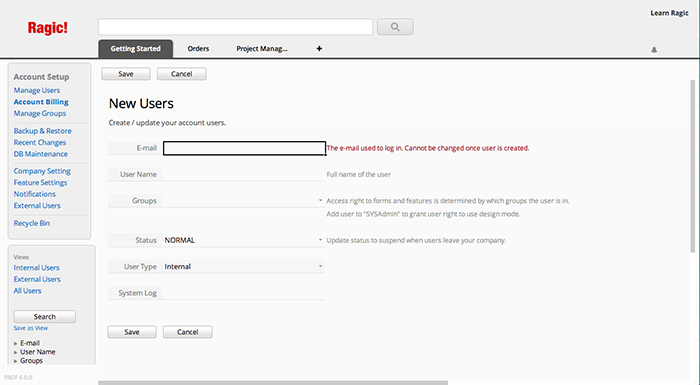Open the Status dropdown showing NORMAL
This screenshot has height=385, width=700.
point(244,240)
